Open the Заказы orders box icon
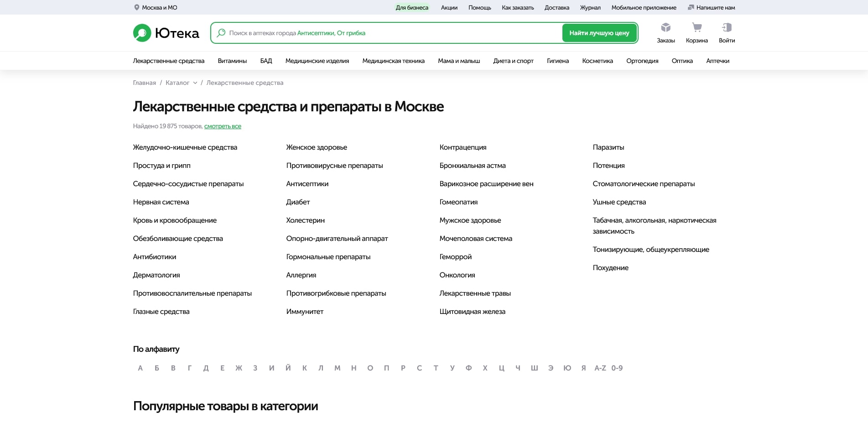 666,28
